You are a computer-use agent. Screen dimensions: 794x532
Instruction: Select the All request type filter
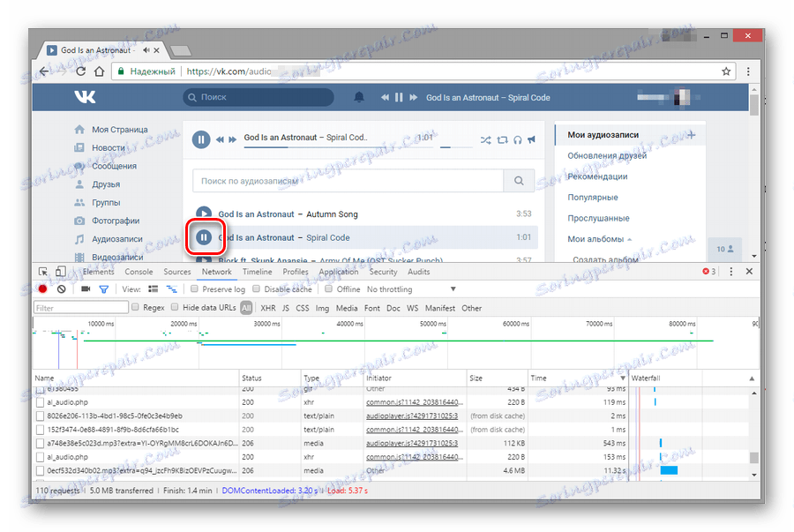pos(247,308)
